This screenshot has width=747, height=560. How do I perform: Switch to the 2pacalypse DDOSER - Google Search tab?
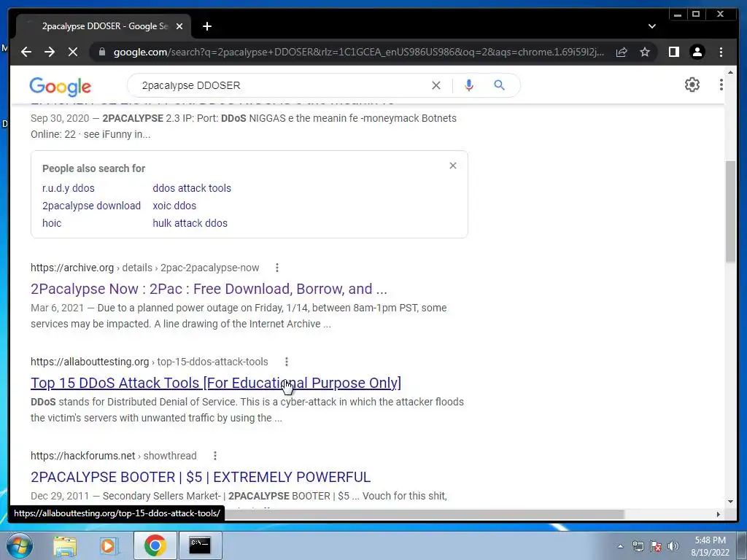104,26
